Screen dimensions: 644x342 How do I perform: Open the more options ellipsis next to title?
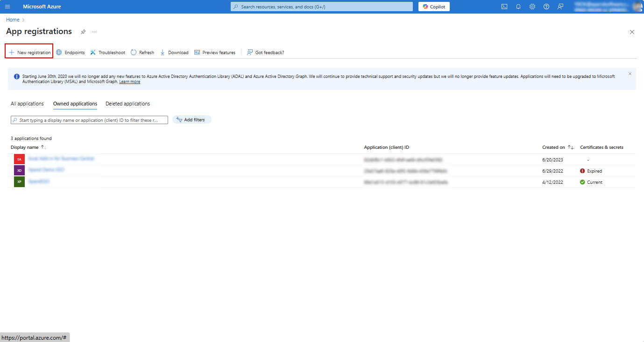click(94, 32)
